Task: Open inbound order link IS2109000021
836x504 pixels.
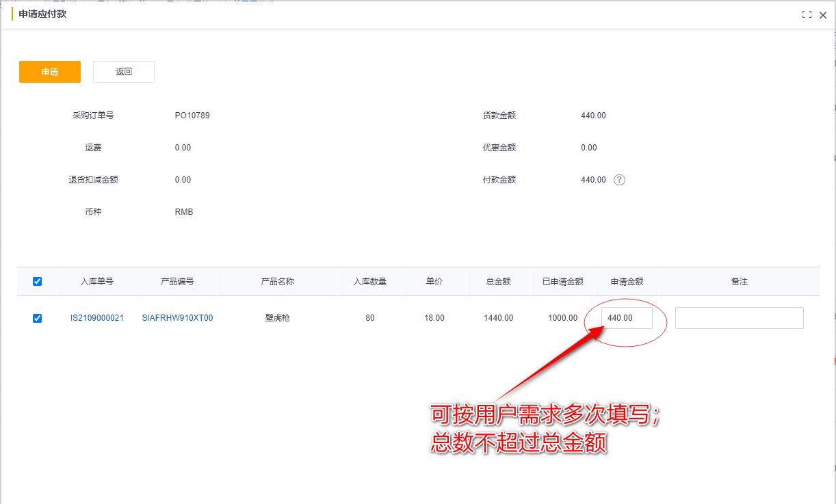Action: pyautogui.click(x=97, y=317)
